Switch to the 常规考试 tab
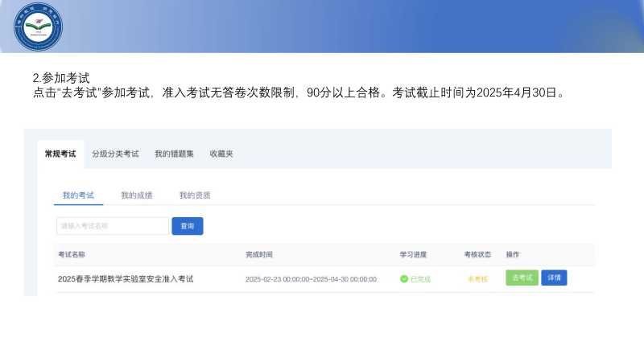The height and width of the screenshot is (362, 644). coord(60,154)
